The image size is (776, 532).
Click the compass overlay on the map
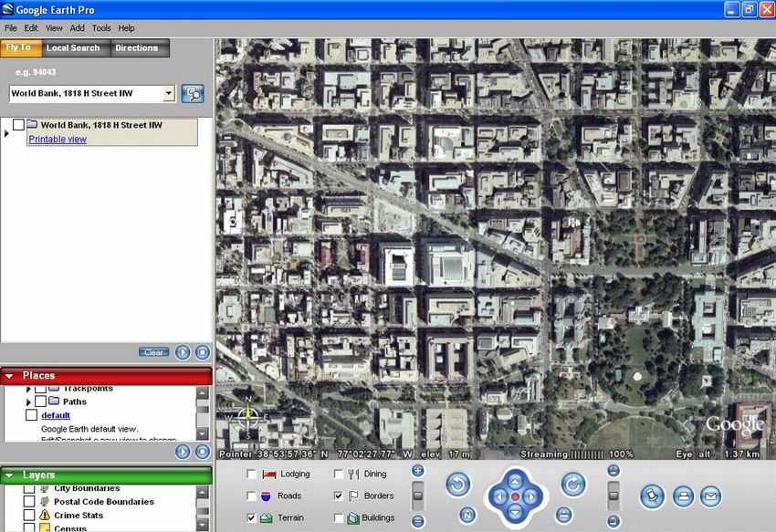click(x=248, y=417)
